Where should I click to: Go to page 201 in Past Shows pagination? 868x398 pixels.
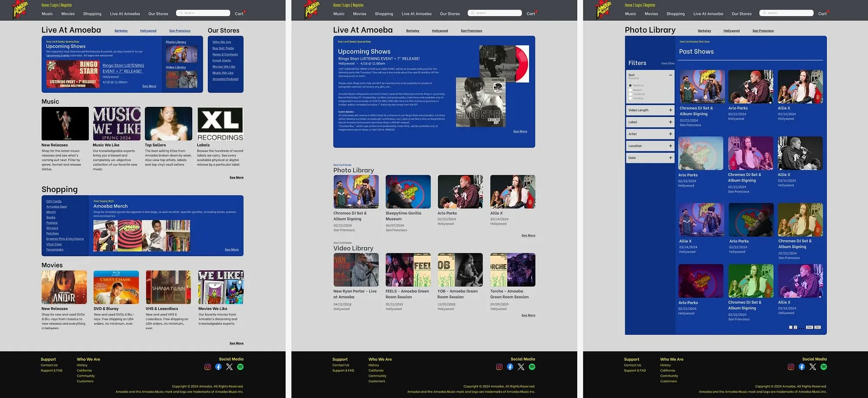pyautogui.click(x=818, y=327)
